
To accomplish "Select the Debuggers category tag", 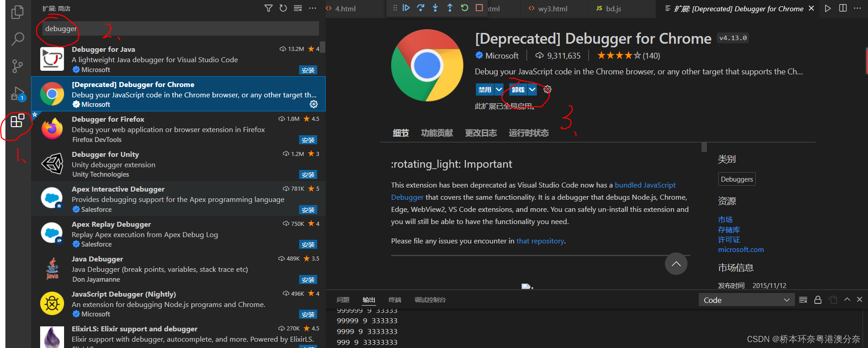I will [x=737, y=179].
